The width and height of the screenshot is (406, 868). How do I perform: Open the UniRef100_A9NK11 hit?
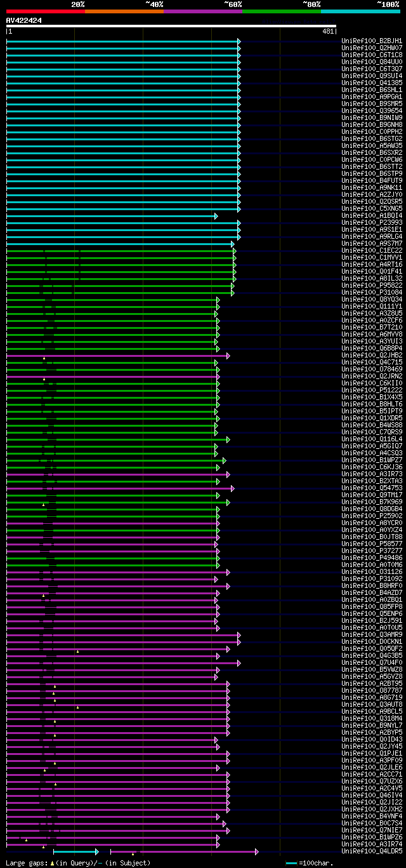point(372,187)
